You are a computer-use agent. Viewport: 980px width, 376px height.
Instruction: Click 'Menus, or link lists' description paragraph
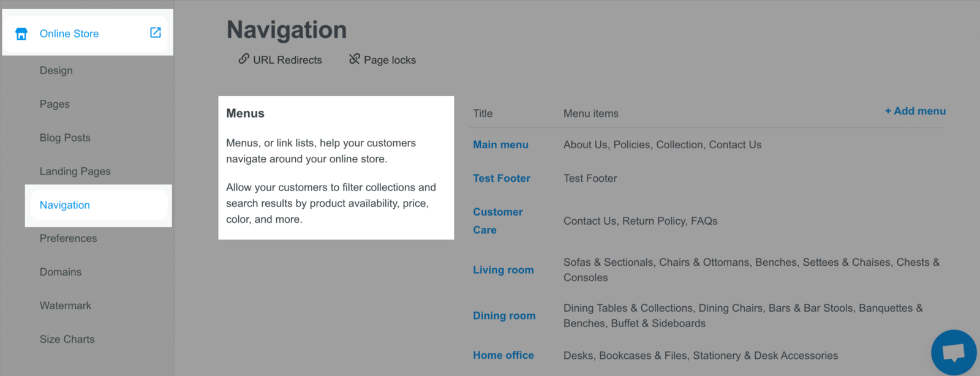pyautogui.click(x=321, y=151)
